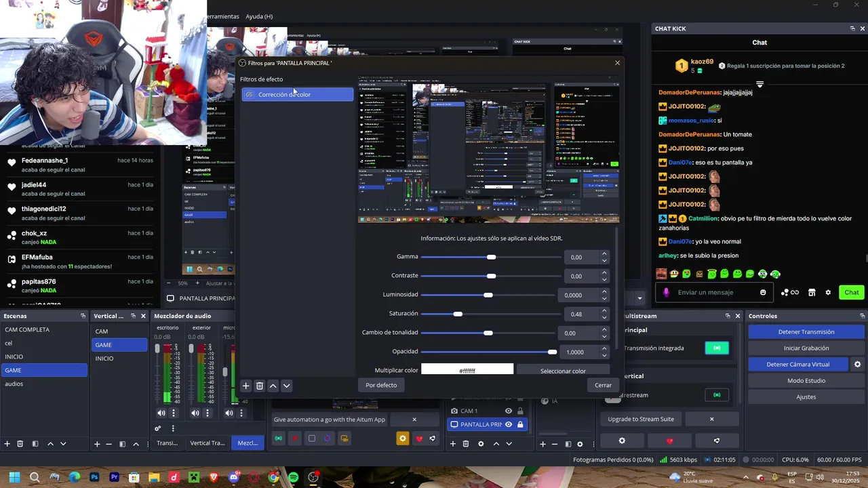This screenshot has height=488, width=868.
Task: Click Cerrar to close filters dialog
Action: [x=603, y=385]
